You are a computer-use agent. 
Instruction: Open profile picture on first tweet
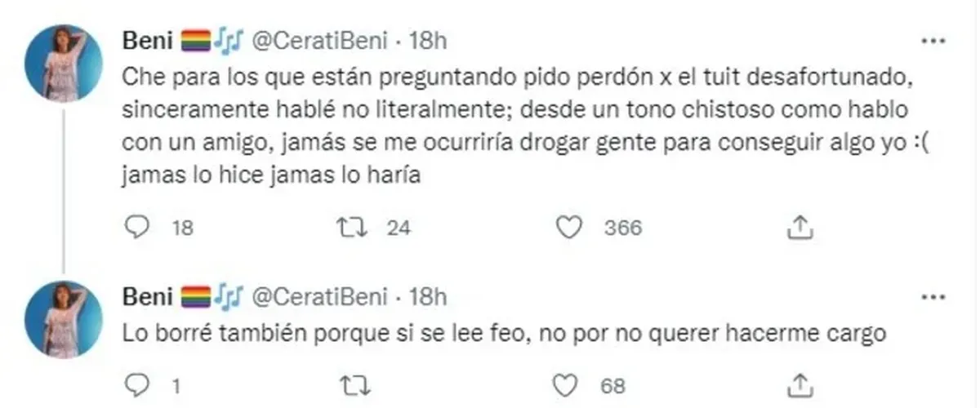pos(64,63)
